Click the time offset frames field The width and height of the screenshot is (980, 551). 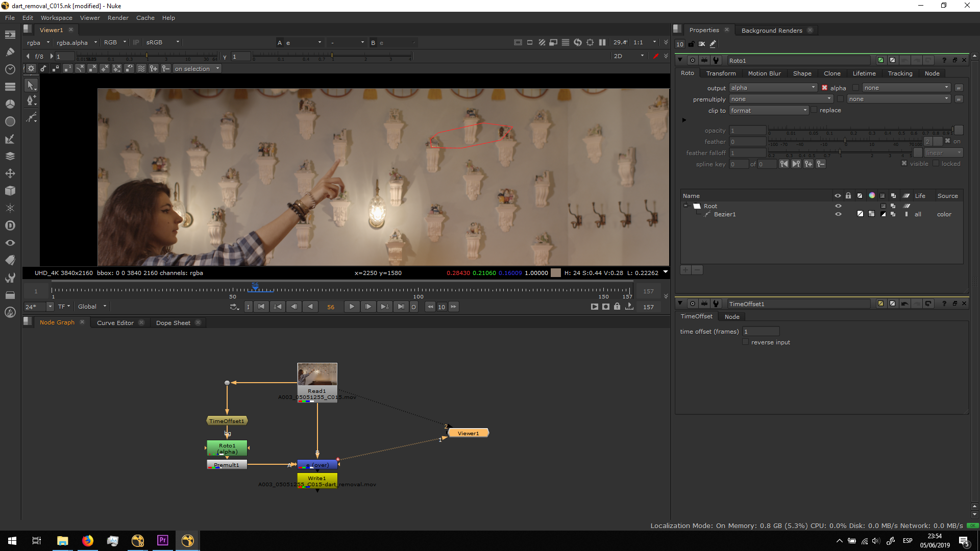761,332
